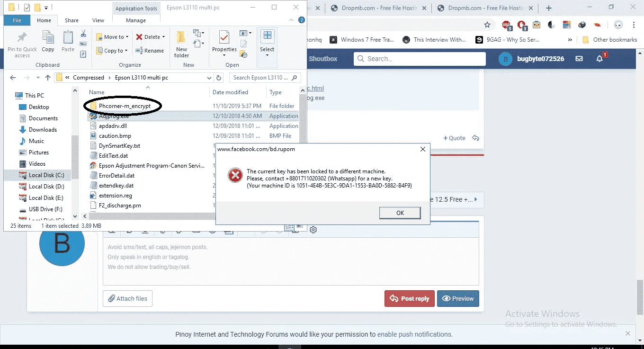The height and width of the screenshot is (349, 644).
Task: Show more bookmarks with the chevron
Action: (570, 40)
